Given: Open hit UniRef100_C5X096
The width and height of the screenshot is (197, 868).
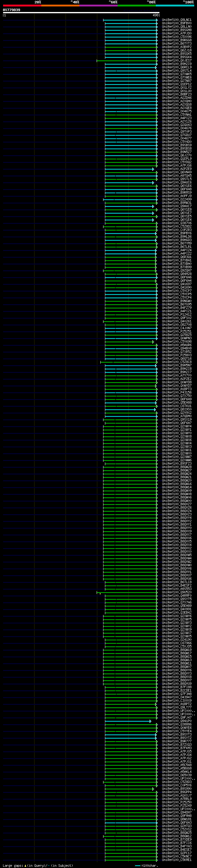Looking at the screenshot, I should tap(176, 37).
